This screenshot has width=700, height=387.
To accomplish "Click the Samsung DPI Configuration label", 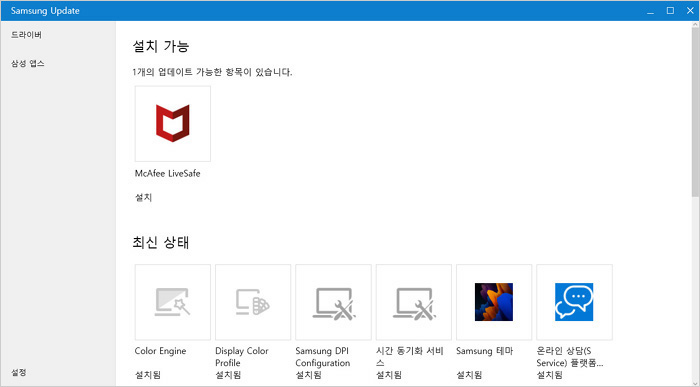I will (x=322, y=357).
